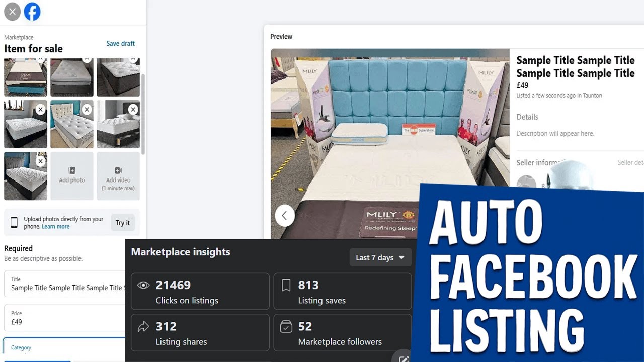Click the Try it button
644x362 pixels.
123,223
